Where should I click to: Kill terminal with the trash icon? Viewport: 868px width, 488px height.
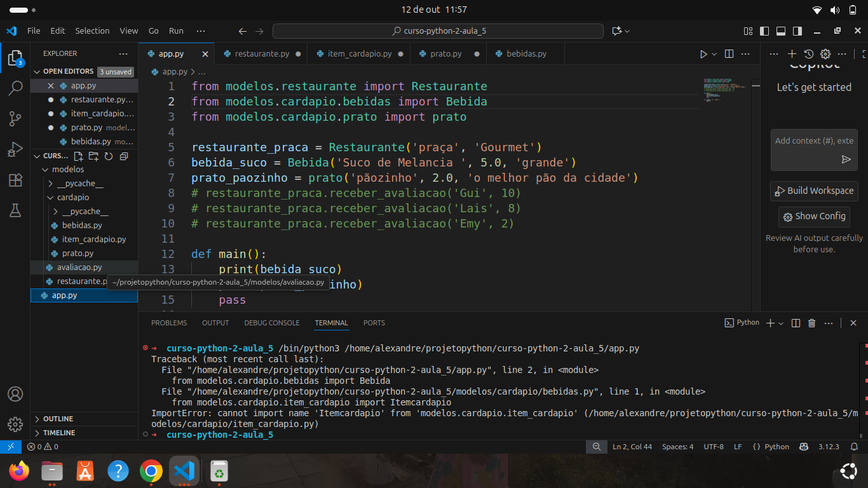click(x=811, y=323)
